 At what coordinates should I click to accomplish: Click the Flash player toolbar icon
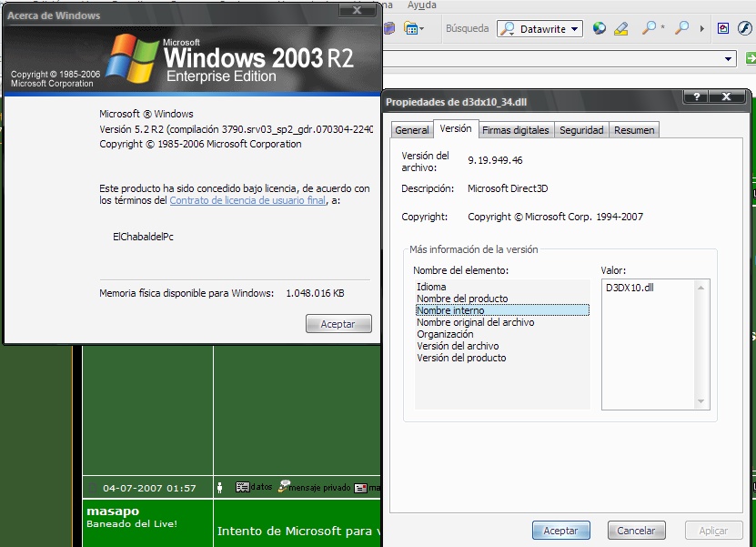click(x=744, y=28)
